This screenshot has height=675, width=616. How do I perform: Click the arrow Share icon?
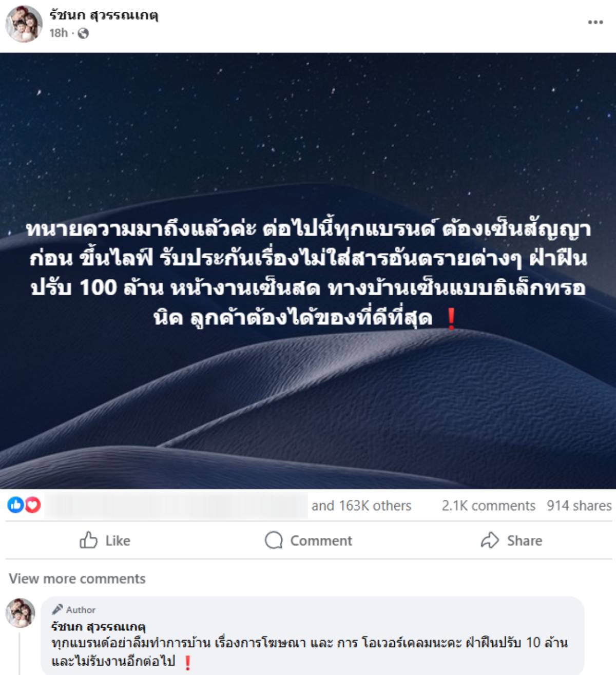coord(490,540)
